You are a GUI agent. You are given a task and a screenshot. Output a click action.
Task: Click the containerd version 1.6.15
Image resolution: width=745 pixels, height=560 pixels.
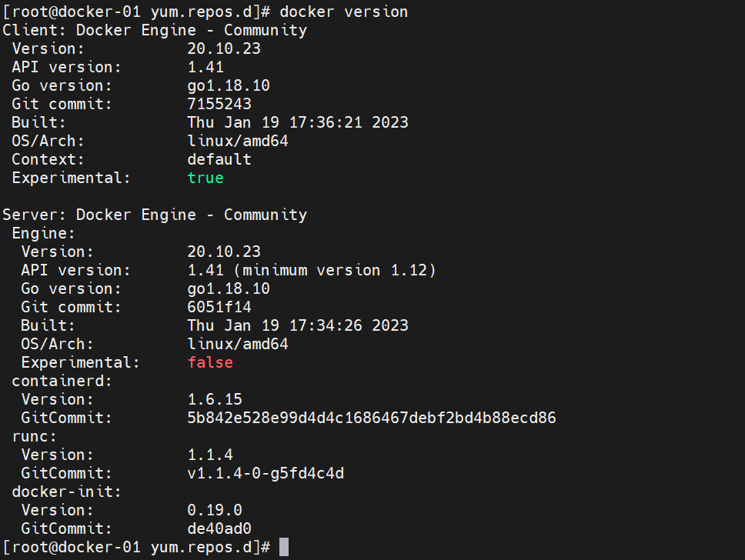tap(215, 399)
